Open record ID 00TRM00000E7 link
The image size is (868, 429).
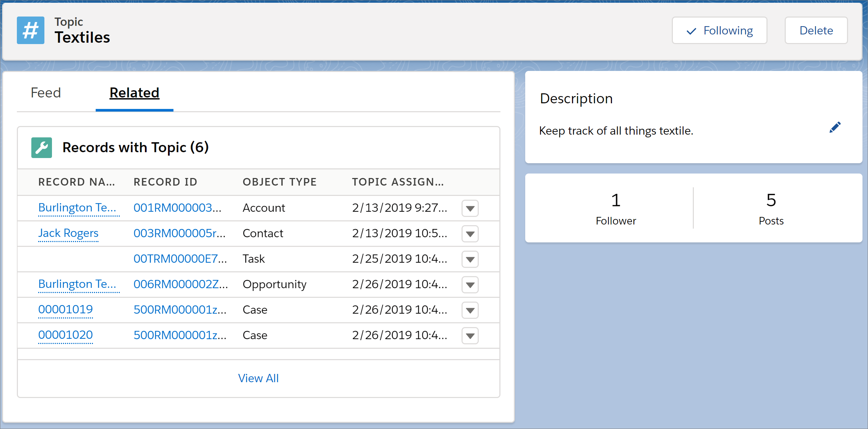pyautogui.click(x=180, y=259)
